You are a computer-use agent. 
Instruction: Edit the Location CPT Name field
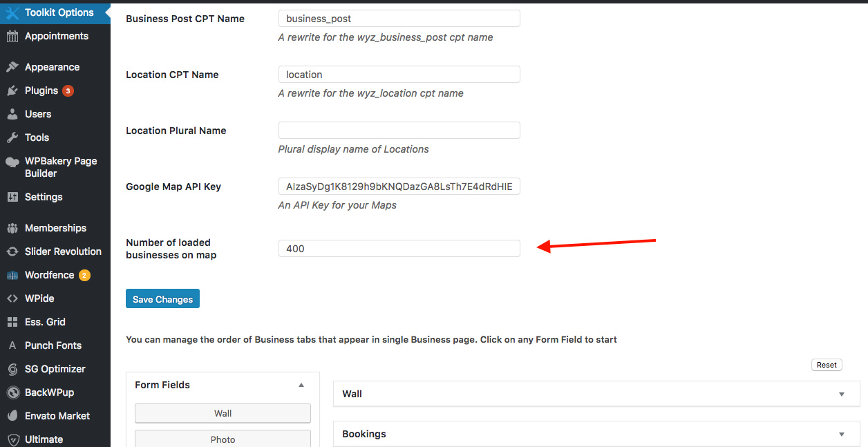coord(399,75)
